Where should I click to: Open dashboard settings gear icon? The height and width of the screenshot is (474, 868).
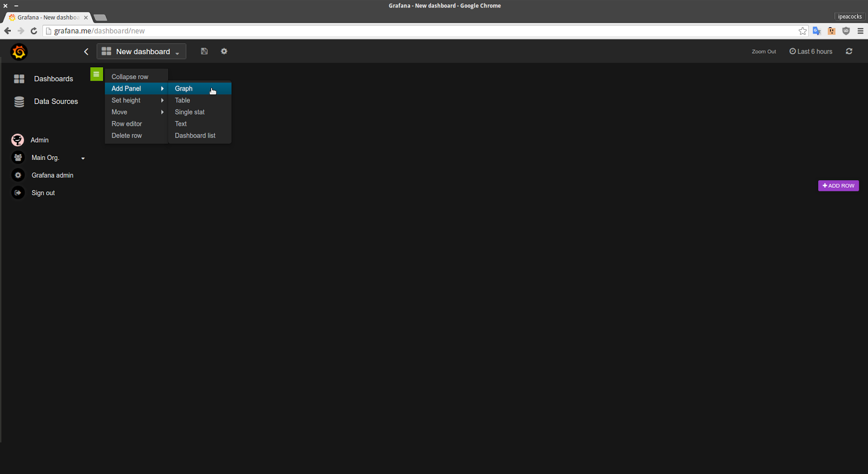(x=224, y=51)
